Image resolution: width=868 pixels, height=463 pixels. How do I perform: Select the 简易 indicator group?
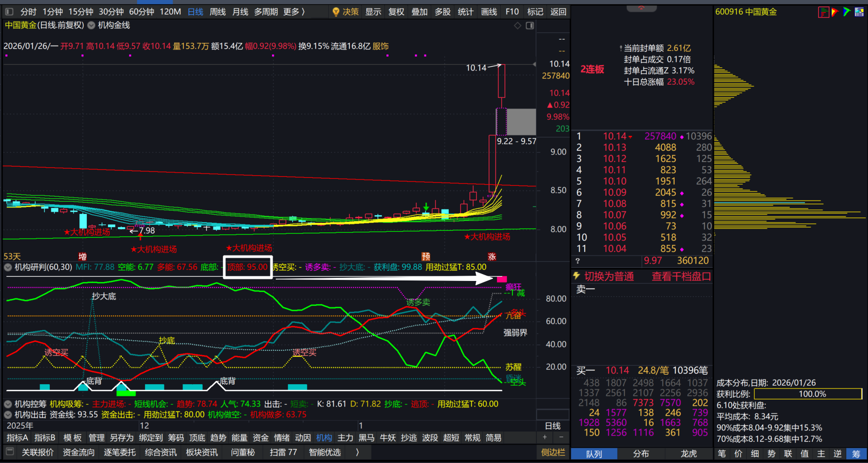click(x=493, y=438)
